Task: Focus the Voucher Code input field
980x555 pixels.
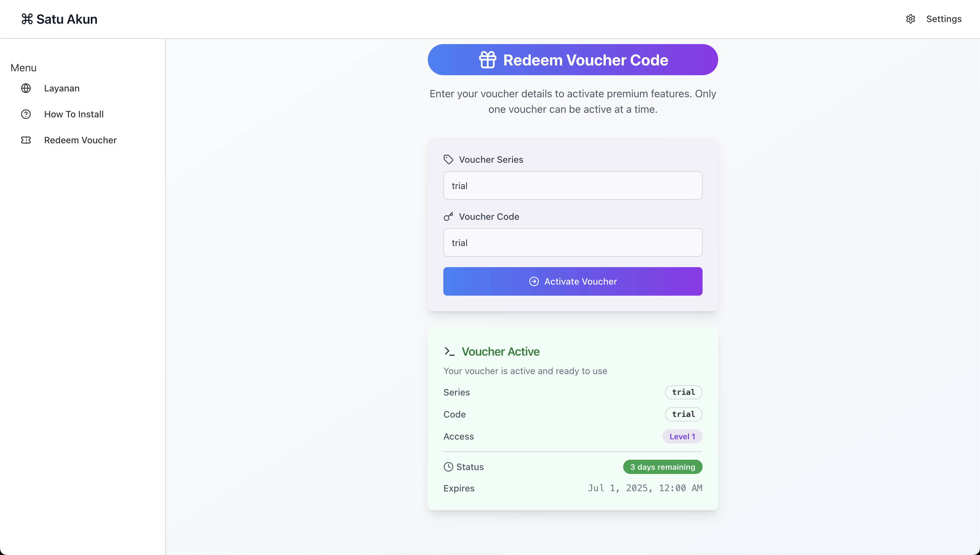Action: tap(573, 242)
